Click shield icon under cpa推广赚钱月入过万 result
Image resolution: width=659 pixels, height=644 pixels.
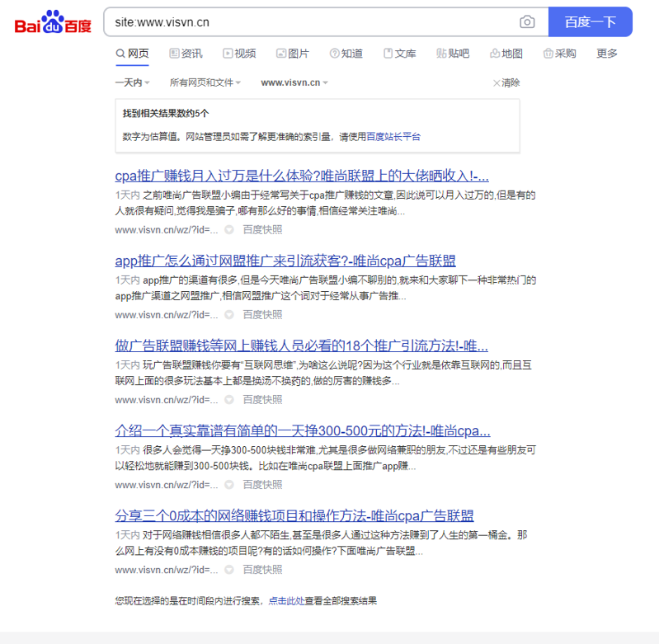pyautogui.click(x=229, y=230)
